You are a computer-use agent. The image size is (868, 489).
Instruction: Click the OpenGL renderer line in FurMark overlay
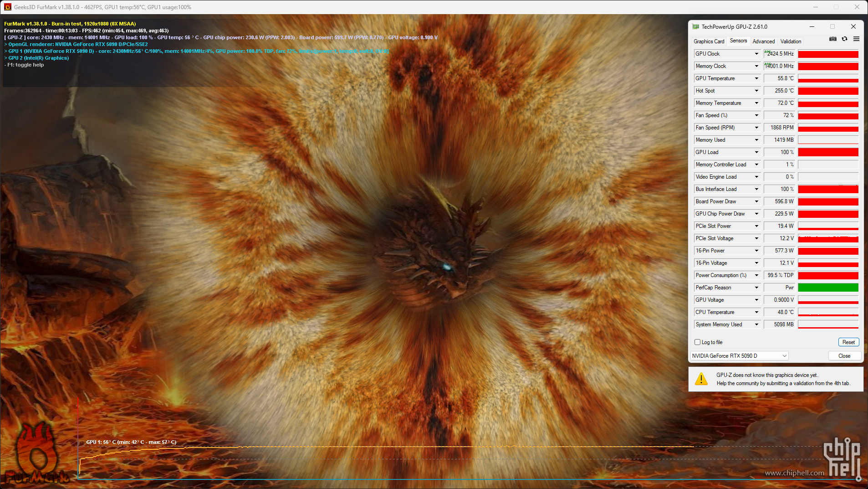point(76,44)
